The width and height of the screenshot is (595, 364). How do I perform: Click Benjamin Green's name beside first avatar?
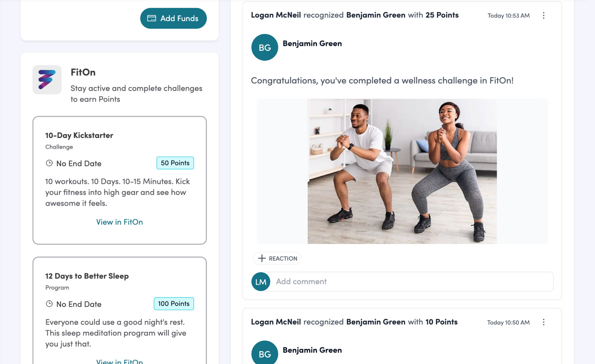click(x=312, y=44)
